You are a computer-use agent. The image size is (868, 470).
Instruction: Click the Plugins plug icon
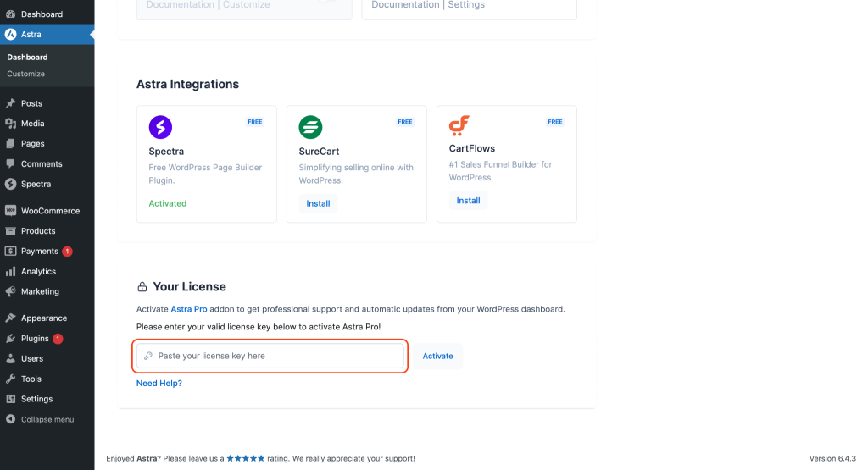click(x=10, y=339)
